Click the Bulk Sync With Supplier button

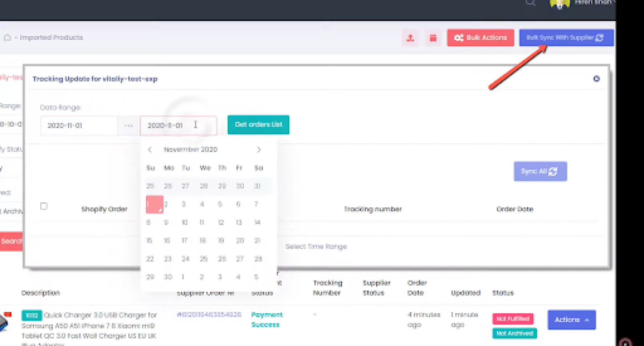point(566,38)
